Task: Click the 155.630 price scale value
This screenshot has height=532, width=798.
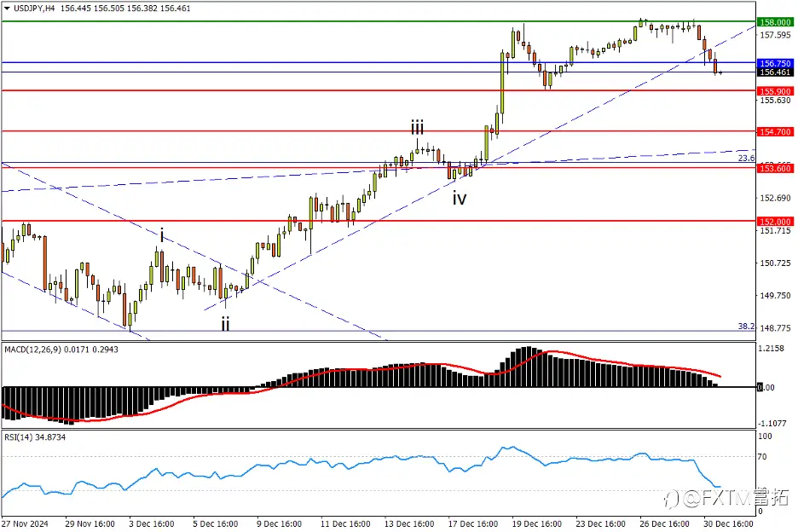Action: point(775,101)
